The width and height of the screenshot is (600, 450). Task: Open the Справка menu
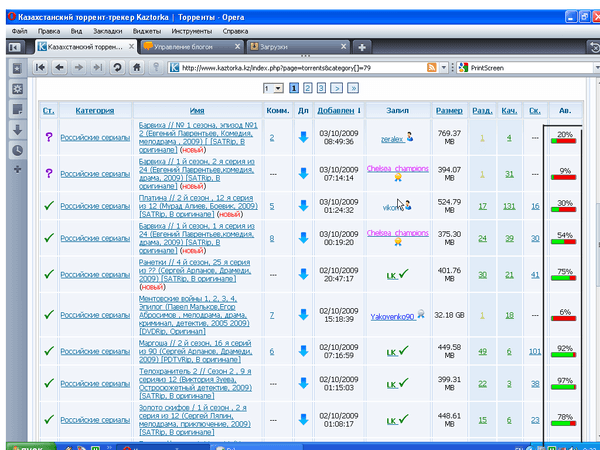235,31
